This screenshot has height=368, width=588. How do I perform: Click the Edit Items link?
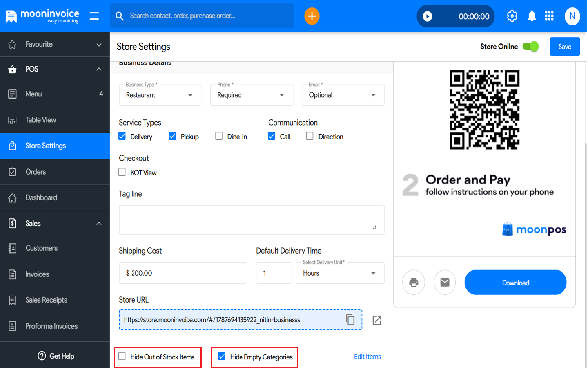367,357
